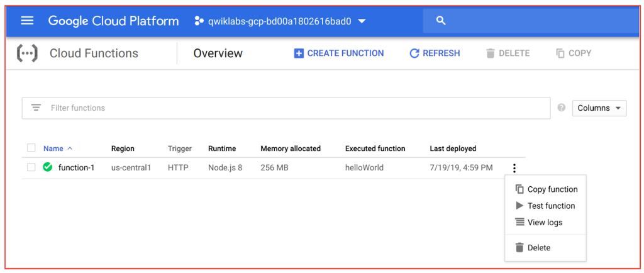Screen dimensions: 644x273
Task: Choose Delete from the context menu
Action: pos(538,248)
